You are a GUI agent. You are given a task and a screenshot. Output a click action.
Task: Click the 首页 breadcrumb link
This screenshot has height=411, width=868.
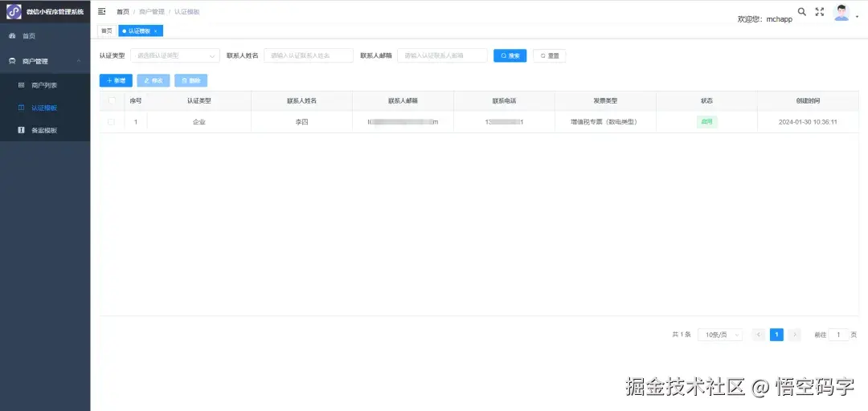(x=122, y=11)
